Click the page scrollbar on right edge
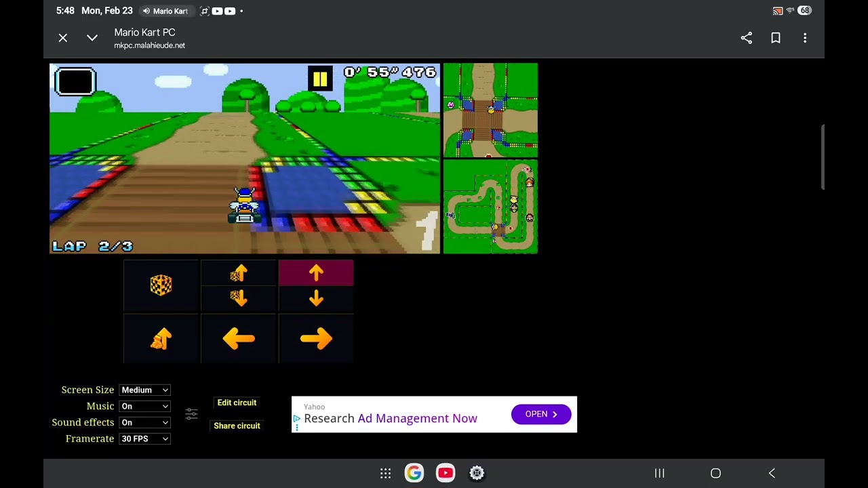Image resolution: width=868 pixels, height=488 pixels. coord(823,157)
